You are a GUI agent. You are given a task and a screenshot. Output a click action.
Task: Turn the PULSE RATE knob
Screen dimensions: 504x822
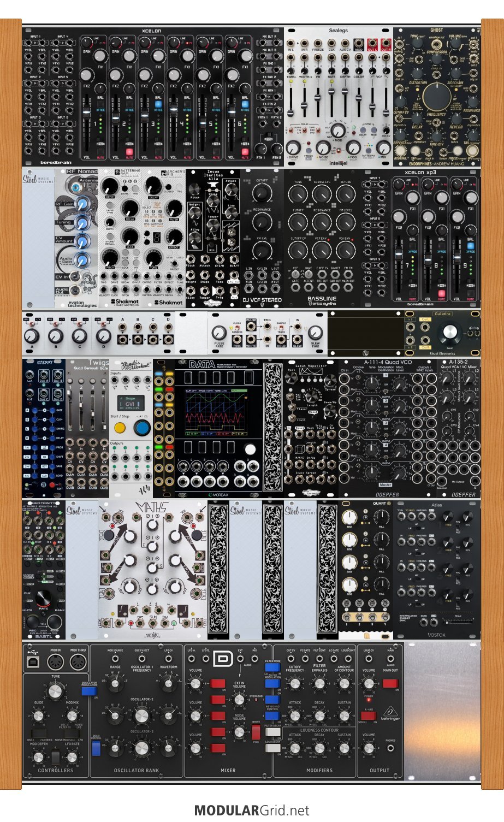(219, 333)
